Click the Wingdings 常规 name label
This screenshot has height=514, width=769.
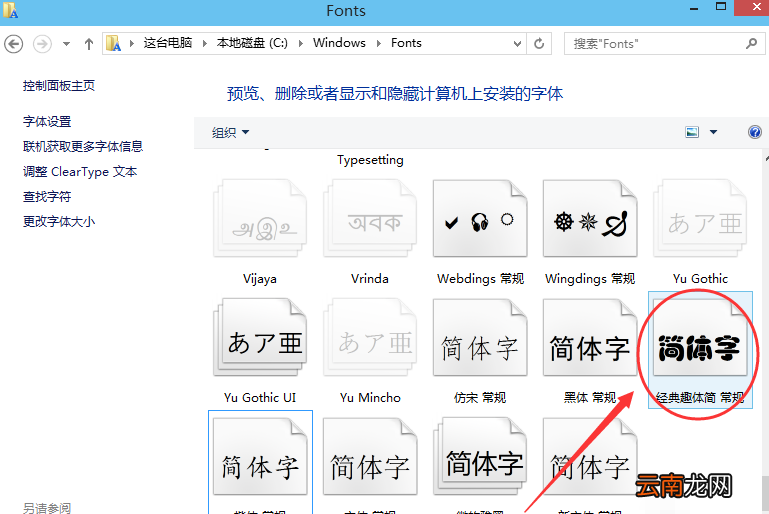click(590, 279)
